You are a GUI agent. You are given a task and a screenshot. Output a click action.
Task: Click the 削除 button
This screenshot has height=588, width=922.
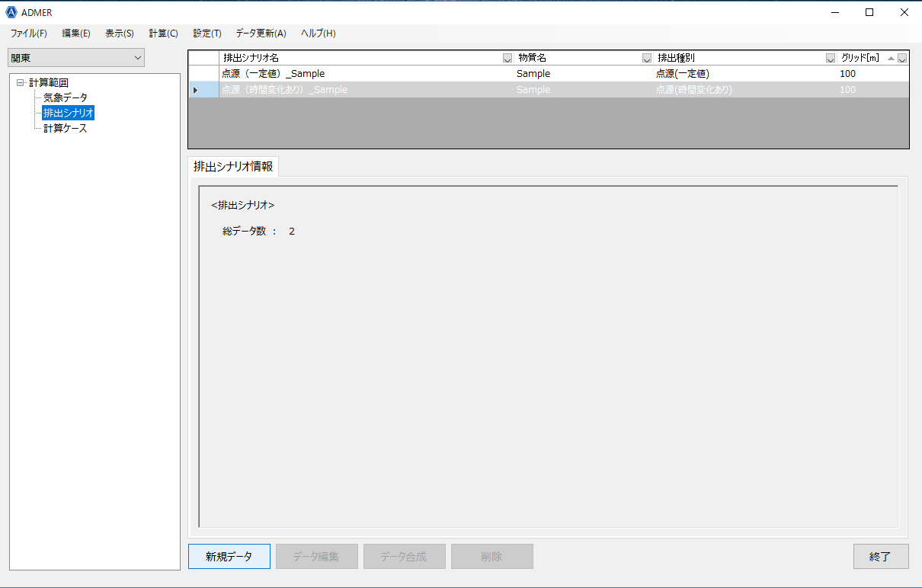(492, 557)
